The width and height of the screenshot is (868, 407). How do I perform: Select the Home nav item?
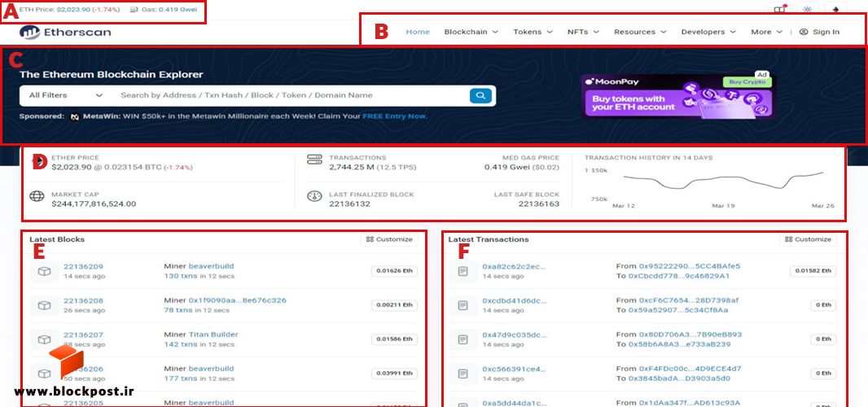click(x=418, y=32)
